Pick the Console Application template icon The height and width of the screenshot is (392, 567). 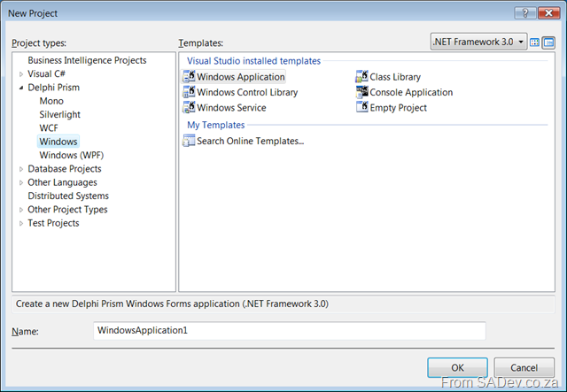click(361, 92)
